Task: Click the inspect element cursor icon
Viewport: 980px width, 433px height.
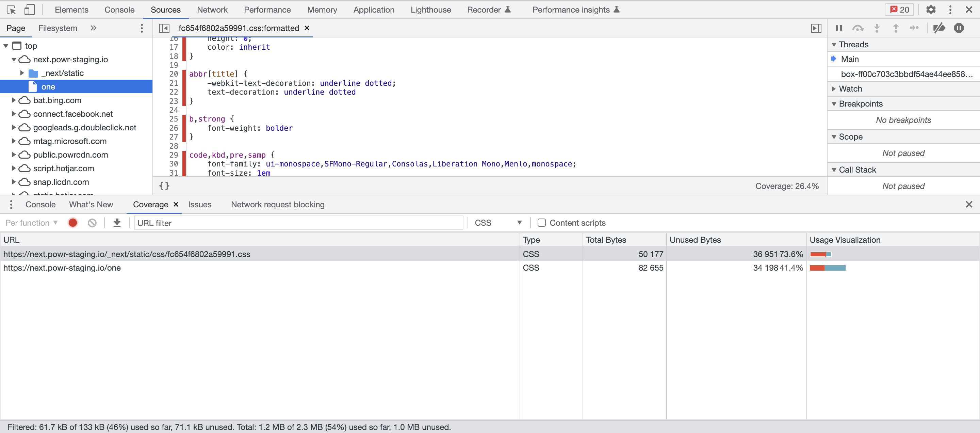Action: [11, 10]
